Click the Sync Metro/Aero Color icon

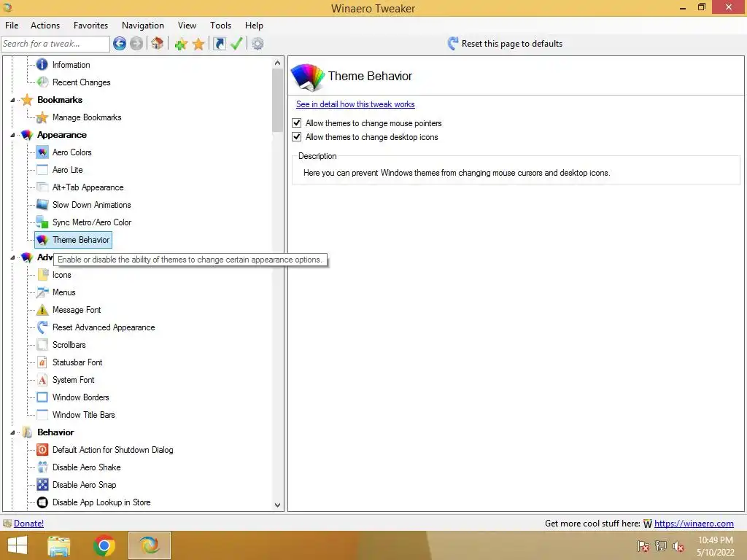[42, 222]
